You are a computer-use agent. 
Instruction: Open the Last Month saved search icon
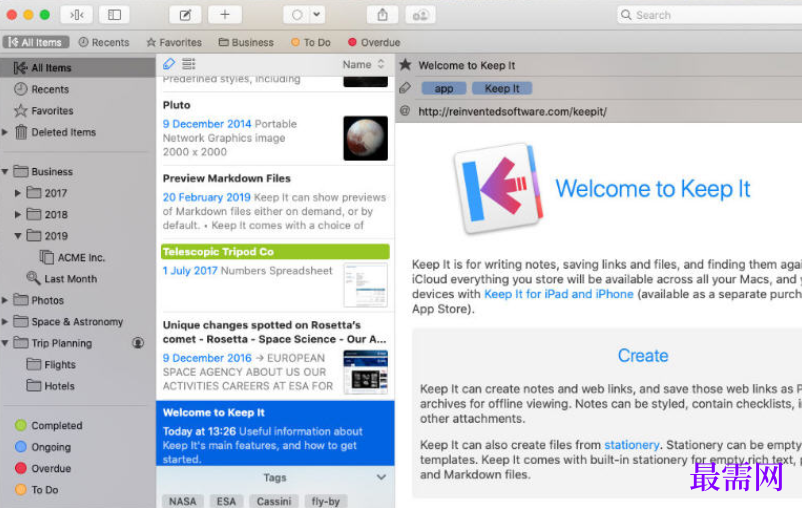coord(33,278)
